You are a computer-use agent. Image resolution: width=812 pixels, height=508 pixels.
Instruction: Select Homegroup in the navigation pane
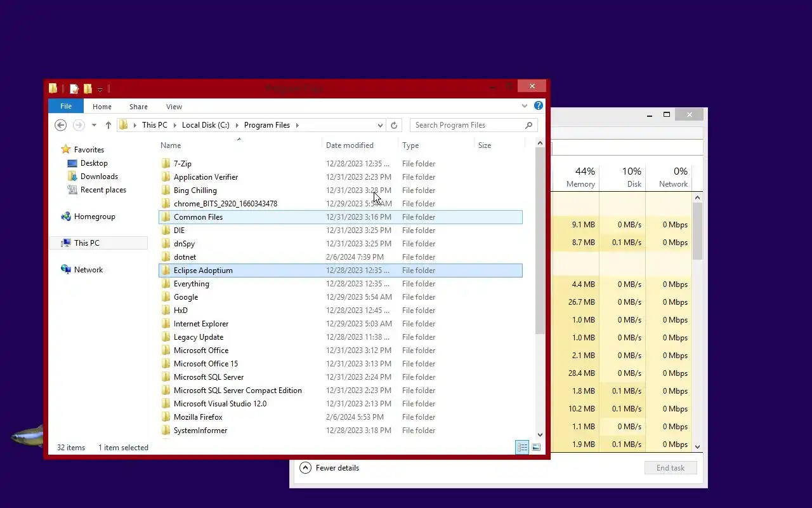click(95, 217)
